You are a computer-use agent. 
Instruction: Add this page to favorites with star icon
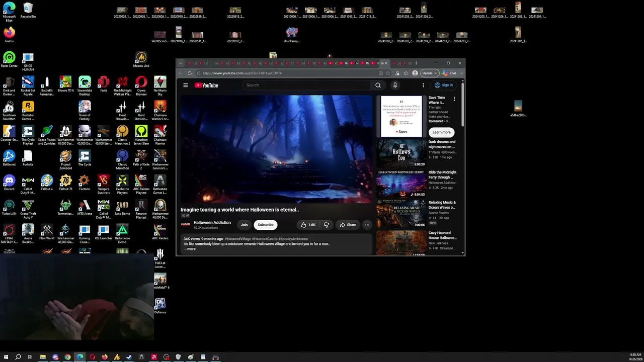[x=388, y=73]
